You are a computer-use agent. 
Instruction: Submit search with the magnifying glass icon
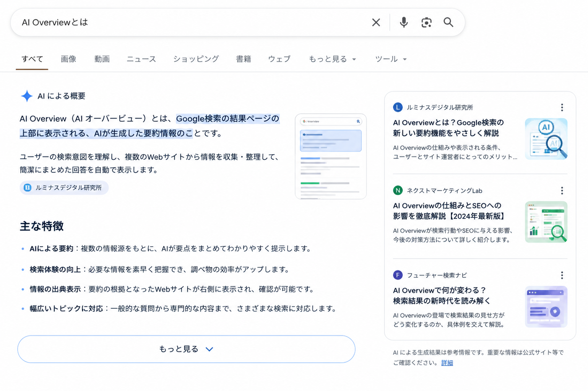pyautogui.click(x=448, y=22)
